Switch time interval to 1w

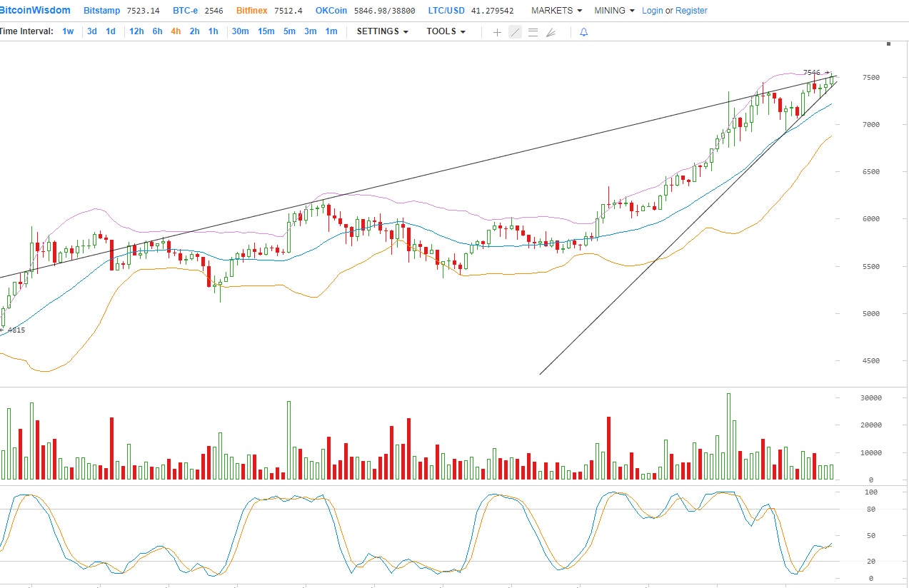(68, 31)
